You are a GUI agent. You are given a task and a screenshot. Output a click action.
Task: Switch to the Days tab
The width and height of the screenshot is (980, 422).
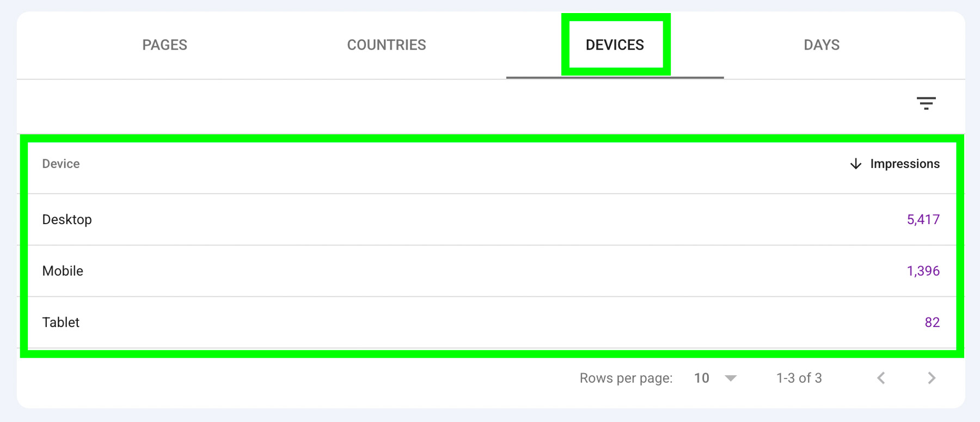click(x=822, y=45)
